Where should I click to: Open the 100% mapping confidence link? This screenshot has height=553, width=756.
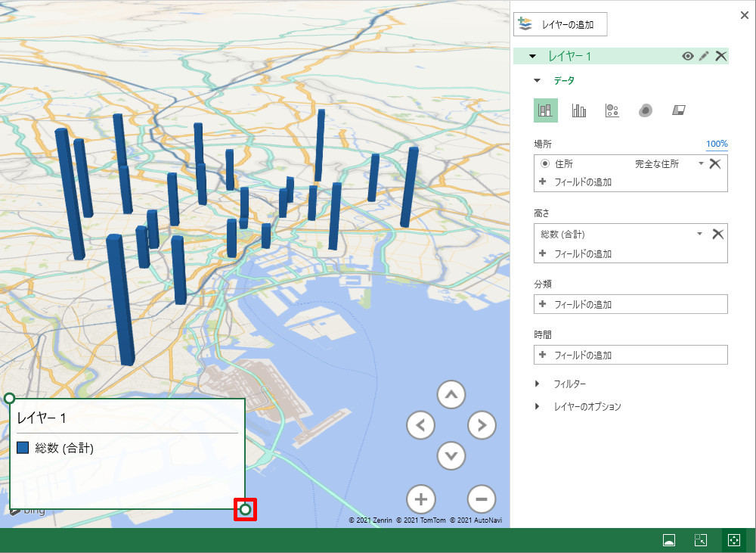716,144
